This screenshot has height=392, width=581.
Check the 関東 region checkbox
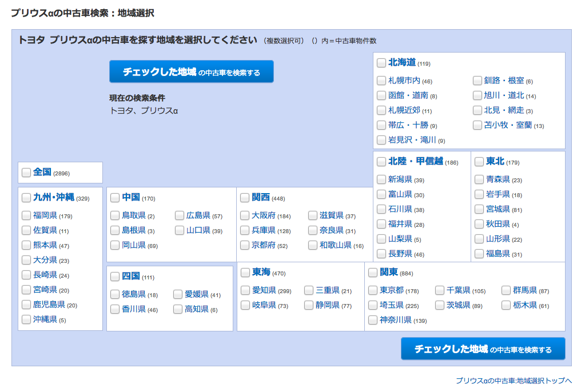coord(373,273)
